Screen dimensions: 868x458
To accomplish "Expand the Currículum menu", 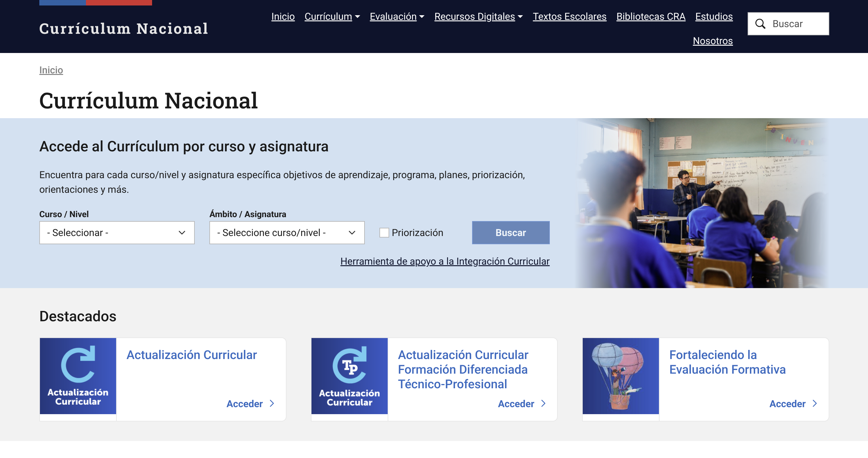I will point(332,16).
